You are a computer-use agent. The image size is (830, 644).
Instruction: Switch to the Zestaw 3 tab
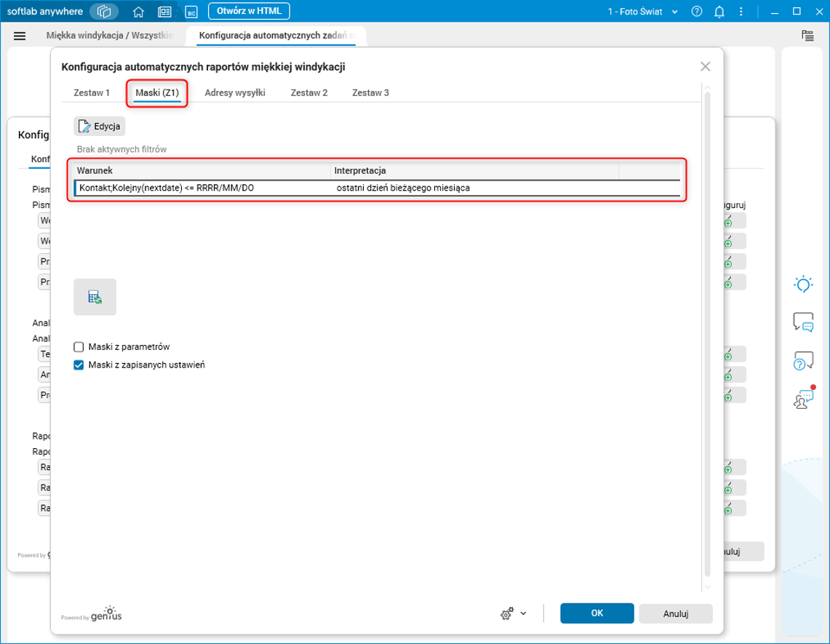click(x=370, y=92)
